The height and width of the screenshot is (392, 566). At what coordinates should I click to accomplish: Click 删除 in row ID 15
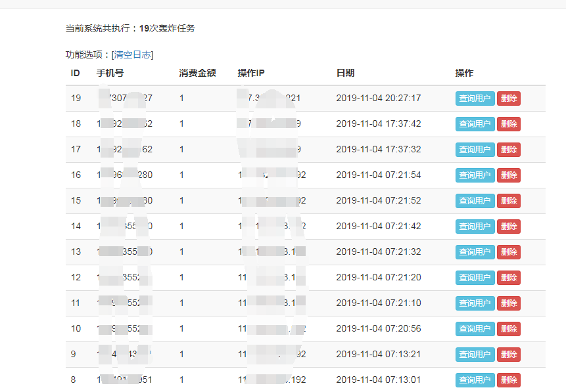click(509, 201)
